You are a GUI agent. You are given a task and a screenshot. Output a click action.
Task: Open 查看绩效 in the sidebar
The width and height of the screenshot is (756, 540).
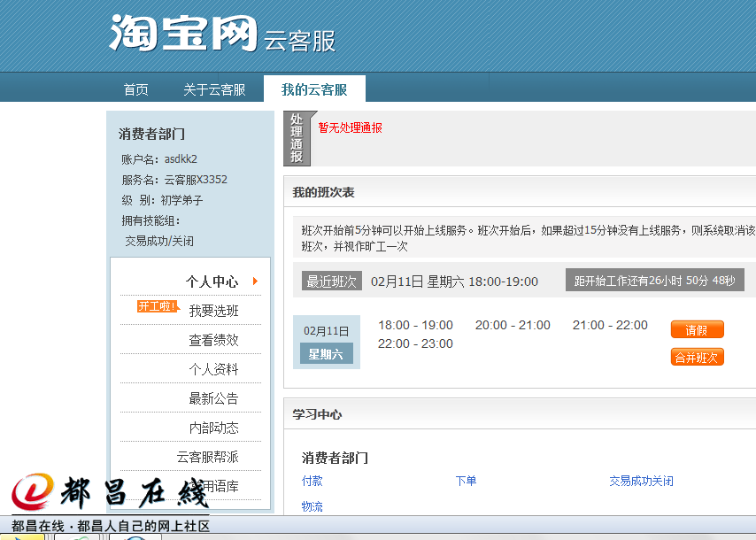coord(213,340)
